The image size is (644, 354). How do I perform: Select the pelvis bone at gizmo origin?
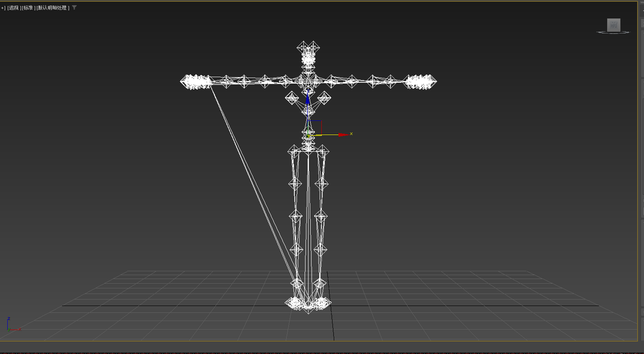click(x=308, y=136)
